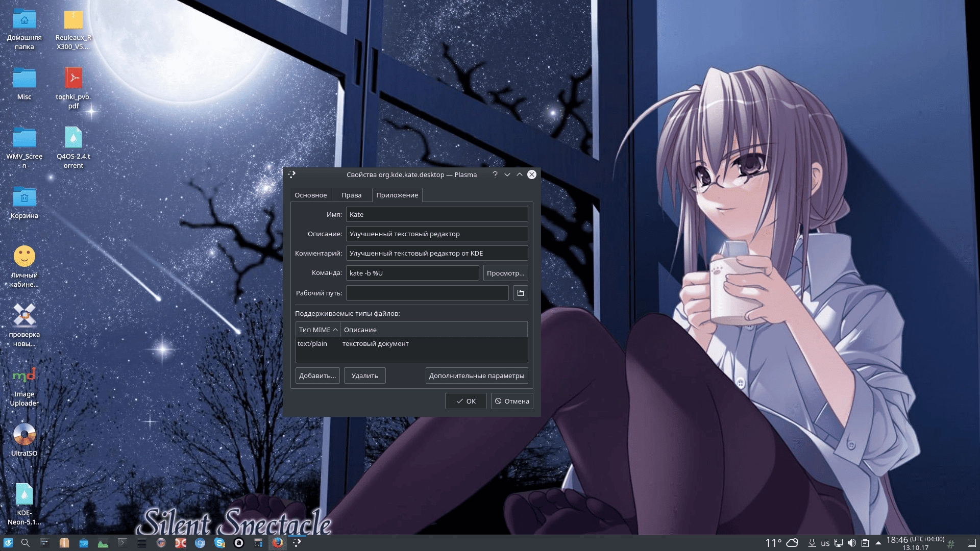This screenshot has height=551, width=980.
Task: Open the clock showing 18:46
Action: coord(915,543)
